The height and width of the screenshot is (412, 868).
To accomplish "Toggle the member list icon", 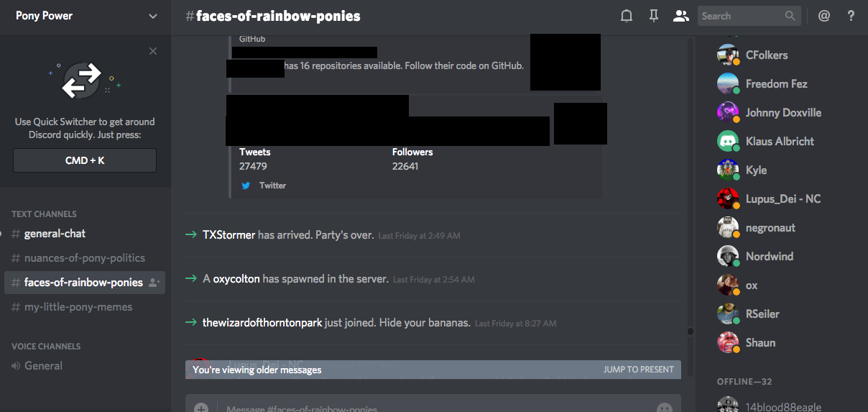I will tap(680, 16).
